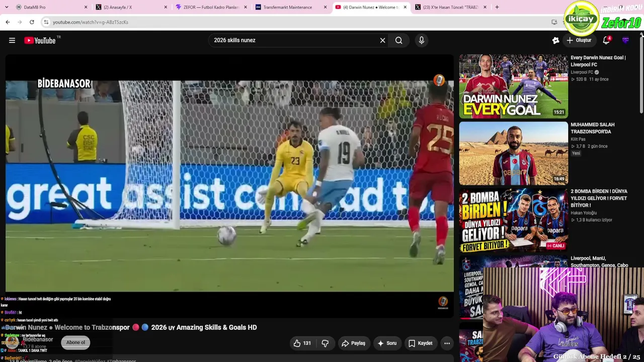This screenshot has width=644, height=362.
Task: Open the install app icon in address bar
Action: (x=554, y=22)
